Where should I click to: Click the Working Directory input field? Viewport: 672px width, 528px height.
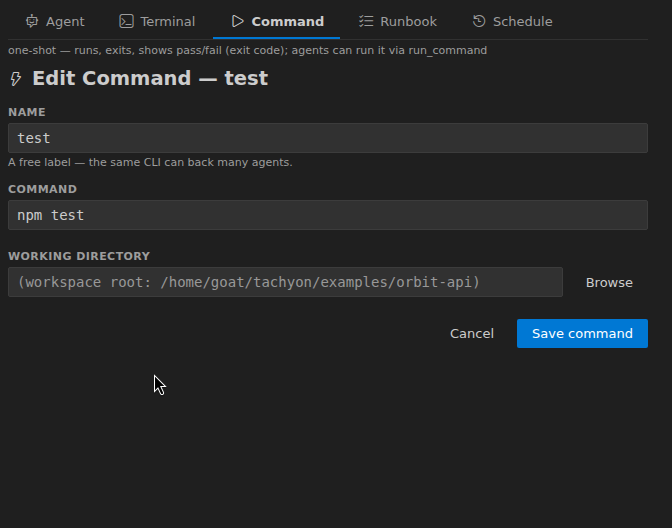[x=285, y=282]
